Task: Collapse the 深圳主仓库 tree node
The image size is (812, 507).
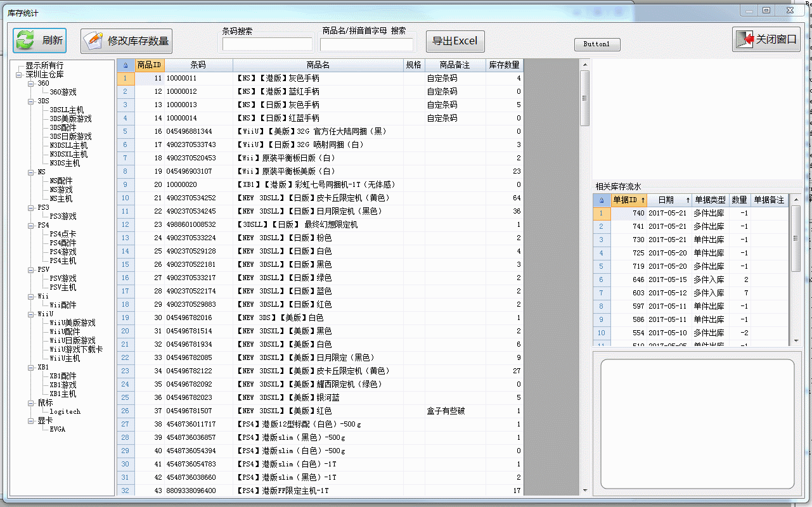Action: pyautogui.click(x=19, y=75)
